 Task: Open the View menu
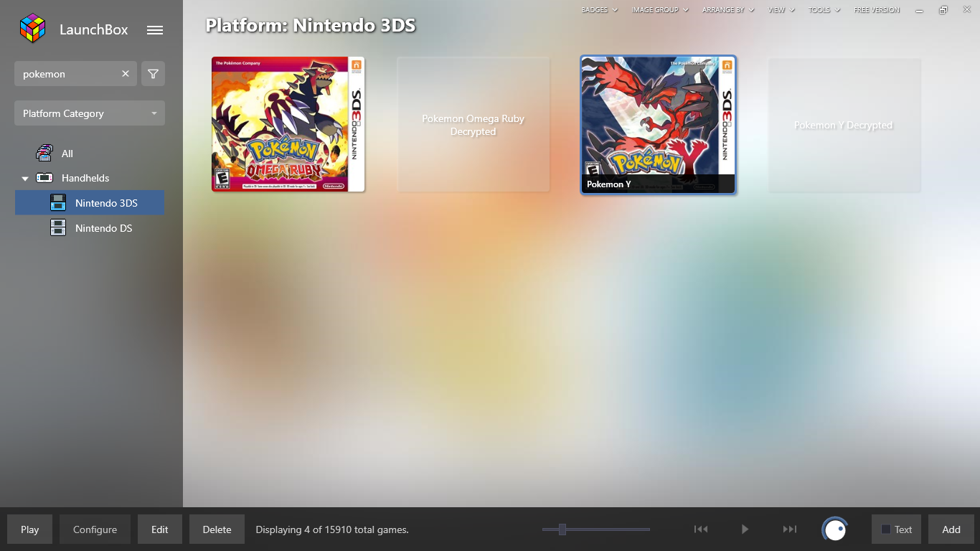coord(781,10)
